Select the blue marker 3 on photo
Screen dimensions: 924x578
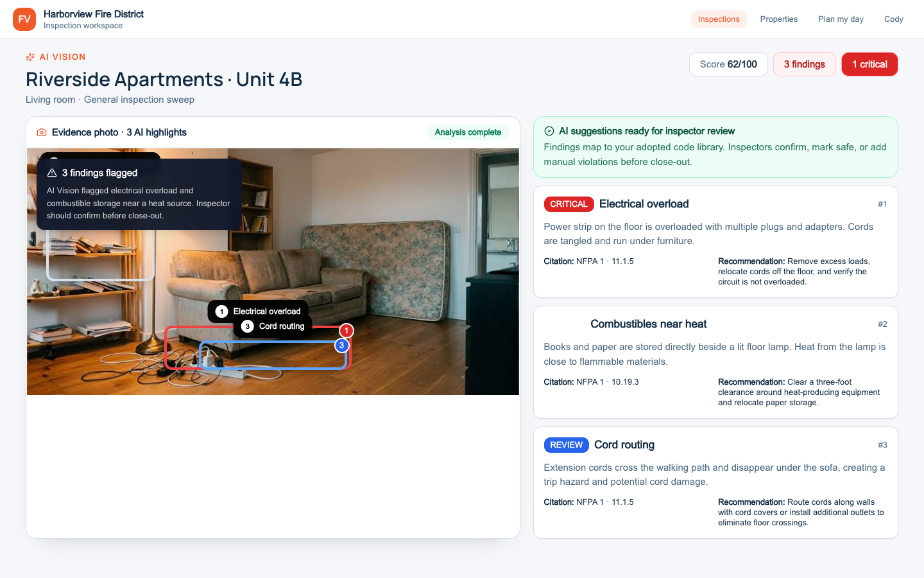[x=342, y=346]
